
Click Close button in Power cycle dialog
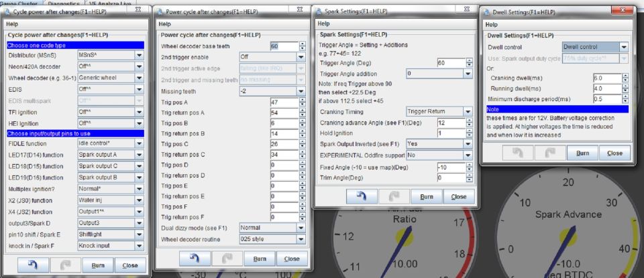(292, 259)
